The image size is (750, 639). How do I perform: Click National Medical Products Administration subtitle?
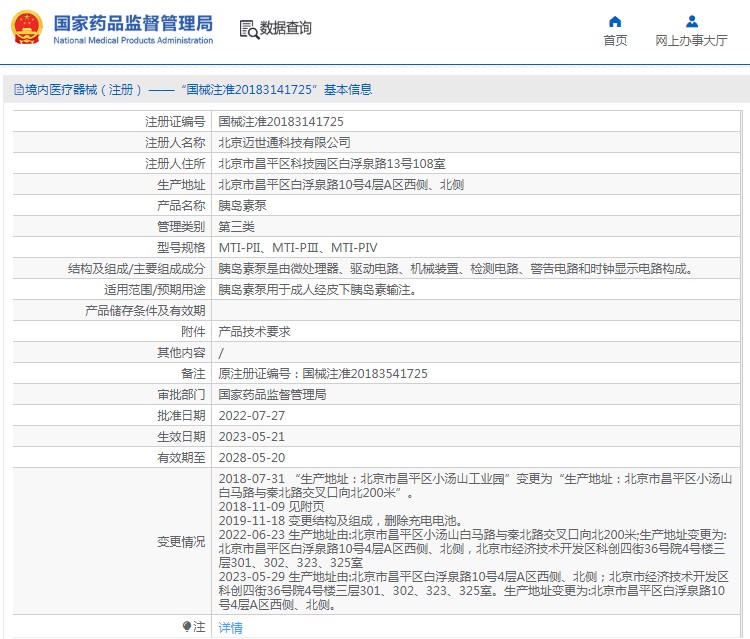click(133, 41)
